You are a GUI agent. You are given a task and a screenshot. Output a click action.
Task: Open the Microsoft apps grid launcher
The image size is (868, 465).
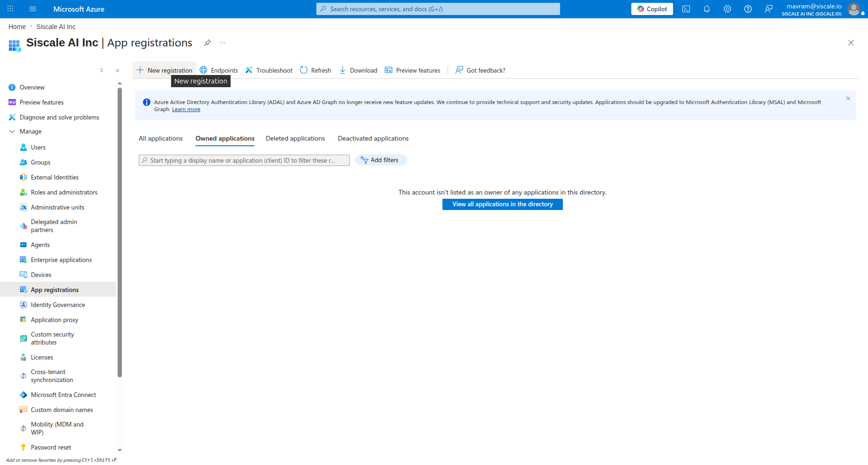tap(10, 9)
